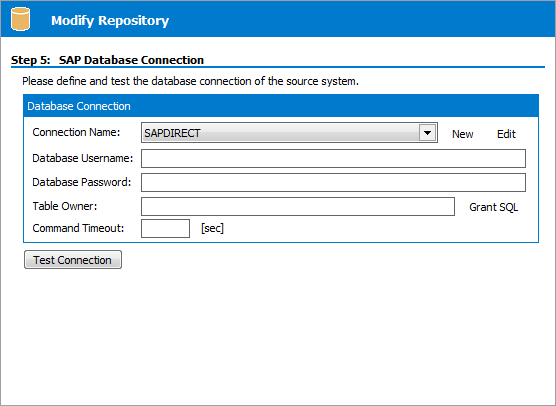Focus the Command Timeout seconds field
Image resolution: width=556 pixels, height=406 pixels.
165,228
